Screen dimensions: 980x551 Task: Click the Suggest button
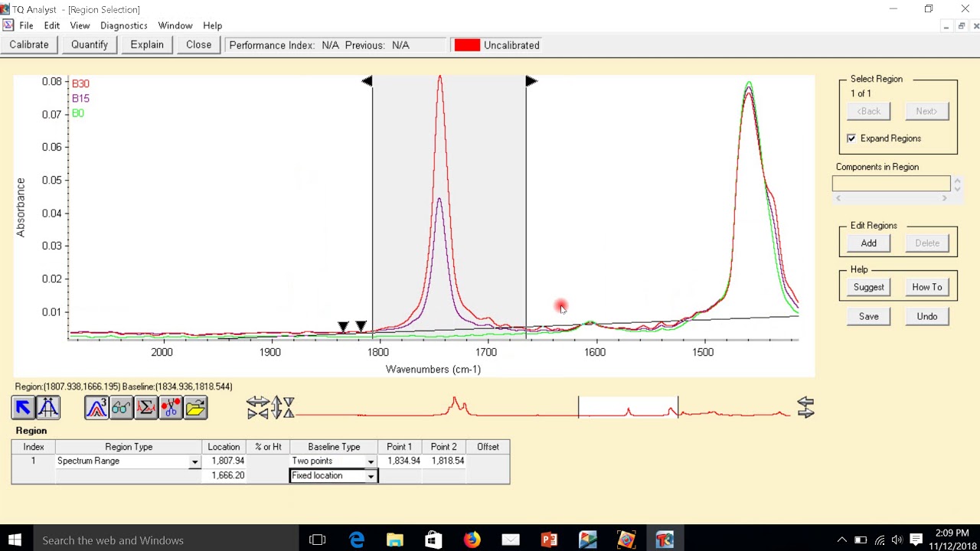point(868,287)
